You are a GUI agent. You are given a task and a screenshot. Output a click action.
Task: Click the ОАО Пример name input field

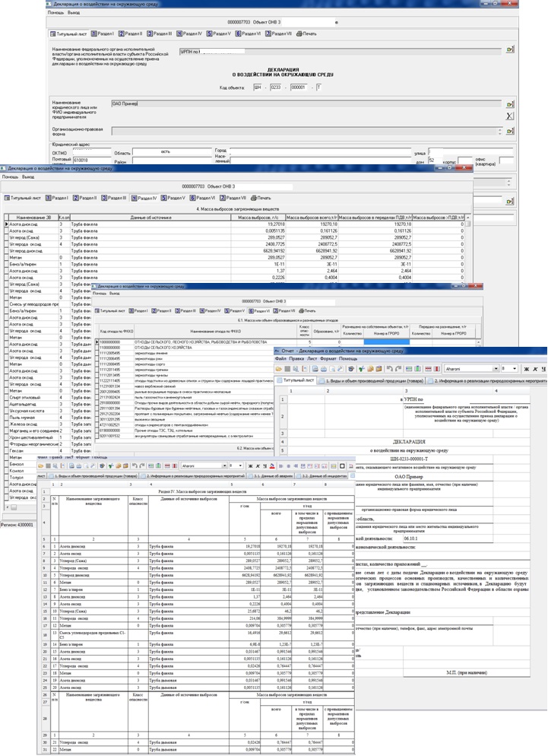pos(304,103)
